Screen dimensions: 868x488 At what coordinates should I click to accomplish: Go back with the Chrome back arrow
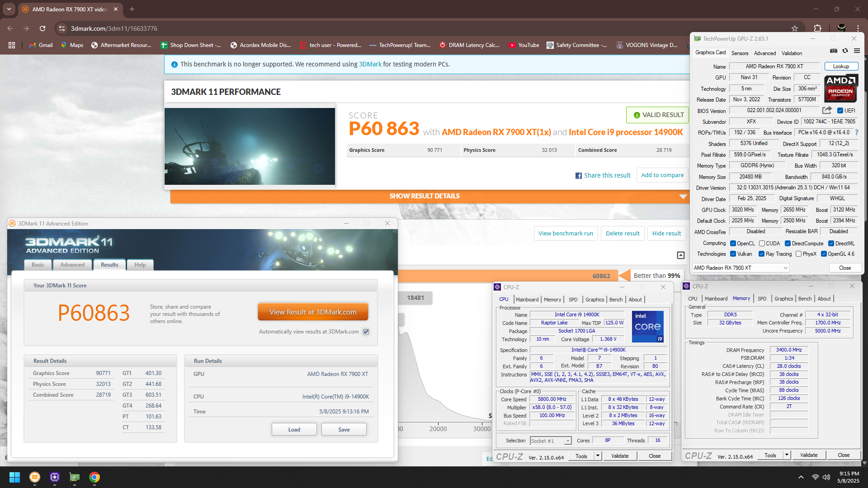tap(10, 28)
